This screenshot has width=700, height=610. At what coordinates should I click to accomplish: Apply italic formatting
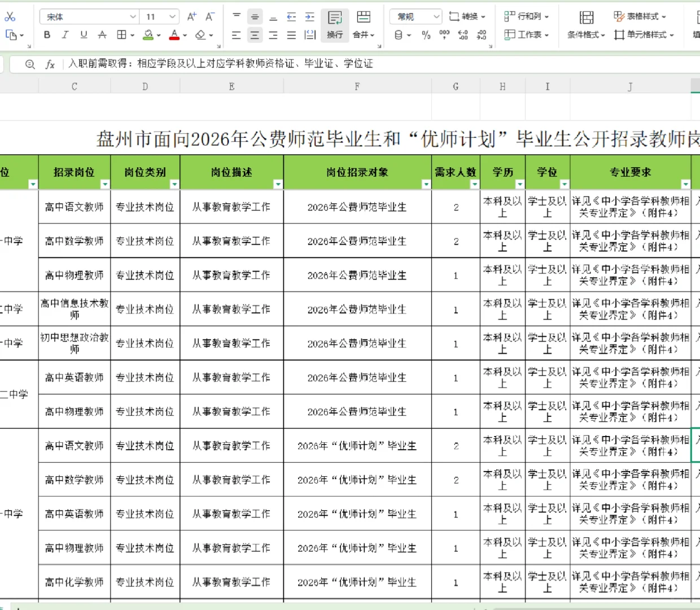tap(65, 35)
